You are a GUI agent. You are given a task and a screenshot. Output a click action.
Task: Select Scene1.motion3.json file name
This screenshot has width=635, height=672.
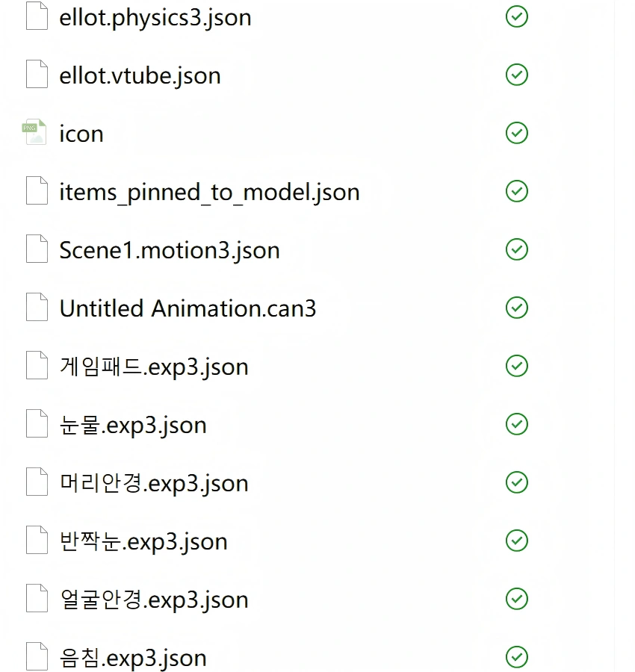(x=170, y=250)
